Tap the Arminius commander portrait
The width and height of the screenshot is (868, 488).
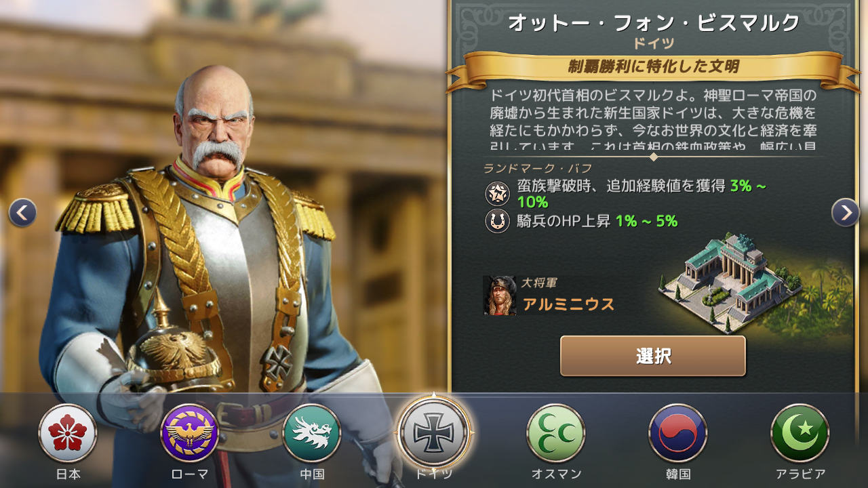[500, 296]
